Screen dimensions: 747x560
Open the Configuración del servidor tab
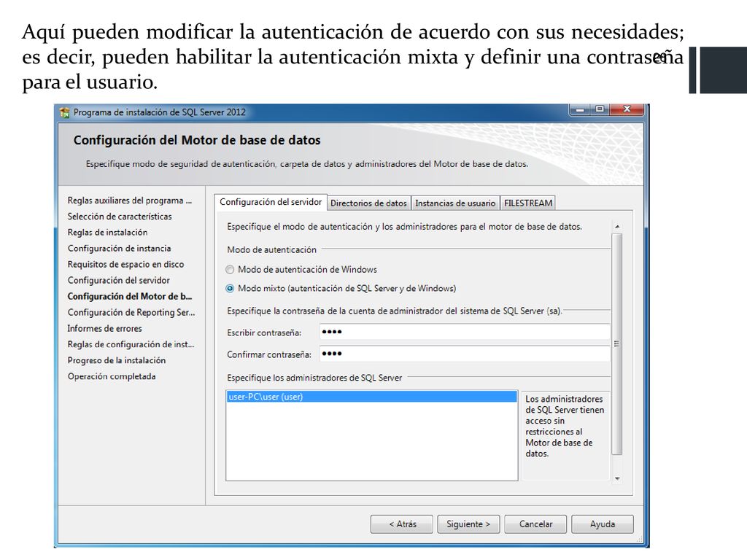coord(271,202)
